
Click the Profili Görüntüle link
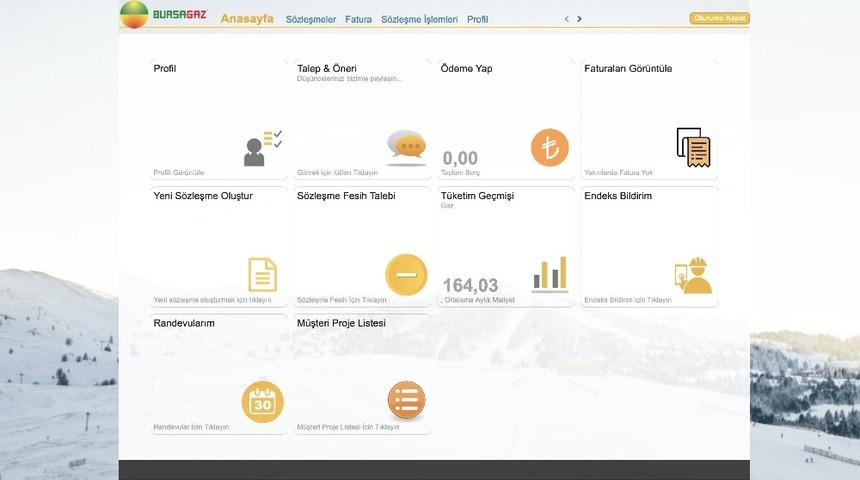tap(178, 172)
